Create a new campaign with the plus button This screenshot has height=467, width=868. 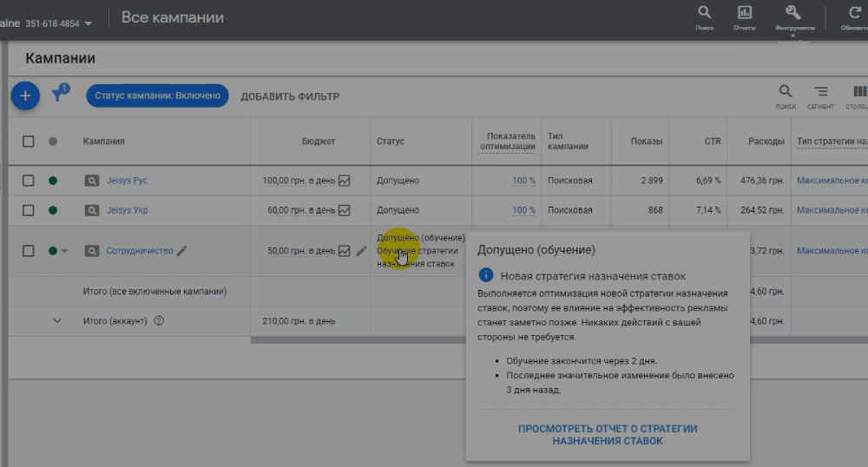pyautogui.click(x=25, y=95)
